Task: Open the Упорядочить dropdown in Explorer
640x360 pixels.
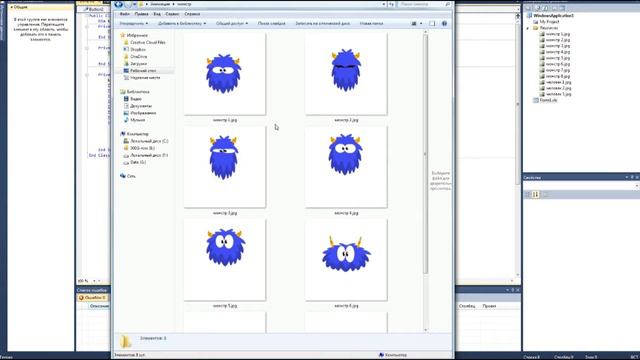Action: tap(133, 24)
